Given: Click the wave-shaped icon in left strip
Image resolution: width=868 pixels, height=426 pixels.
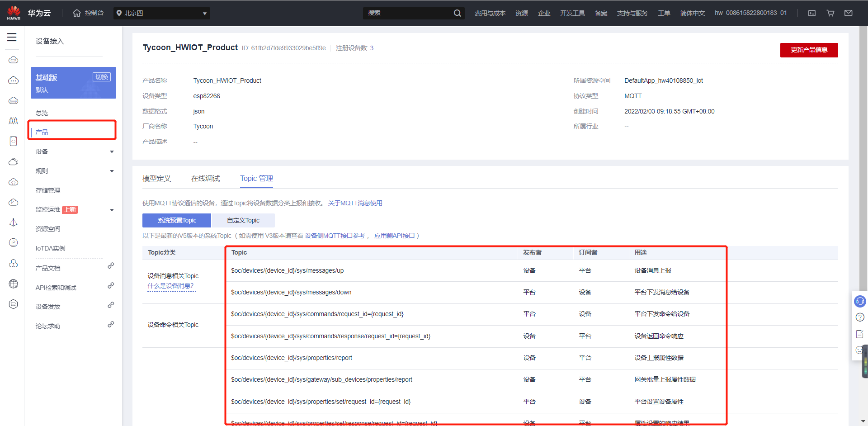Looking at the screenshot, I should pyautogui.click(x=14, y=121).
